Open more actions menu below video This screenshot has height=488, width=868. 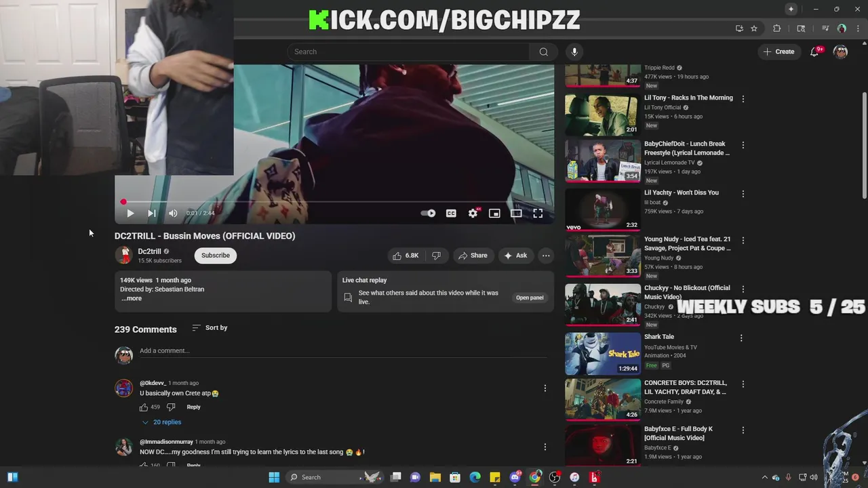(x=546, y=256)
